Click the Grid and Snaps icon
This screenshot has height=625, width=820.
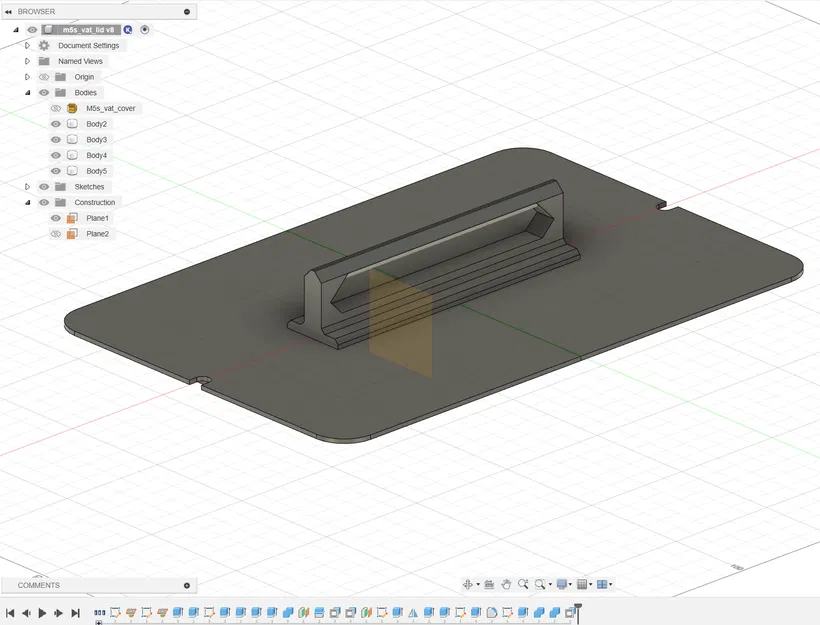(x=583, y=584)
